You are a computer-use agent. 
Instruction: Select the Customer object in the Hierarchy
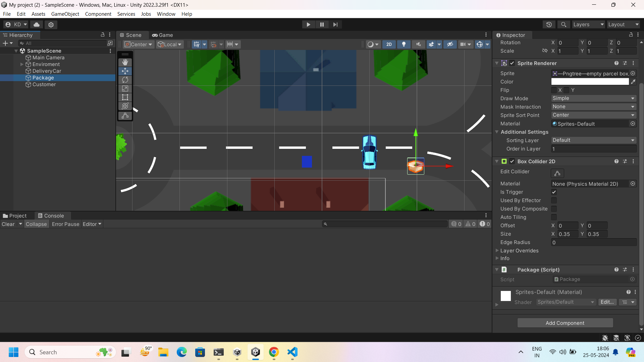pyautogui.click(x=44, y=84)
